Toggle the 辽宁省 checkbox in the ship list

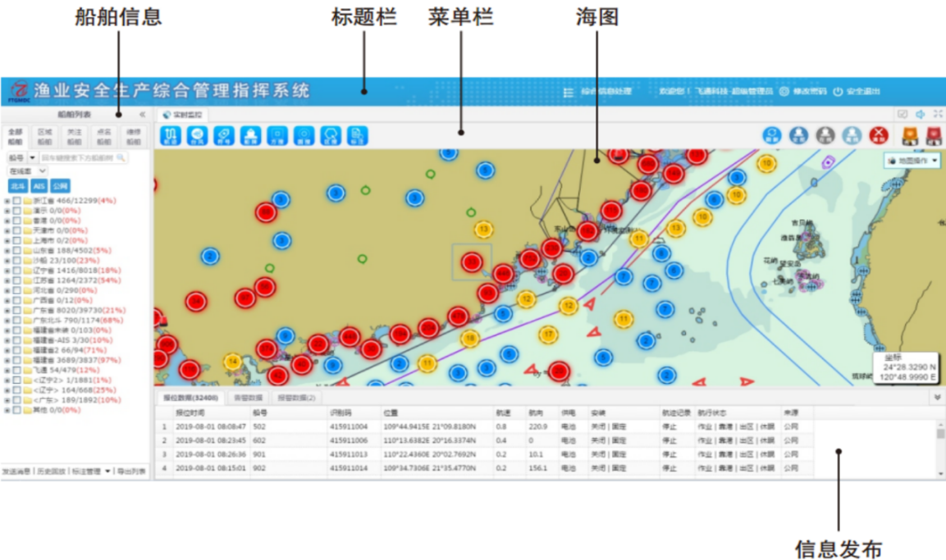(x=17, y=269)
